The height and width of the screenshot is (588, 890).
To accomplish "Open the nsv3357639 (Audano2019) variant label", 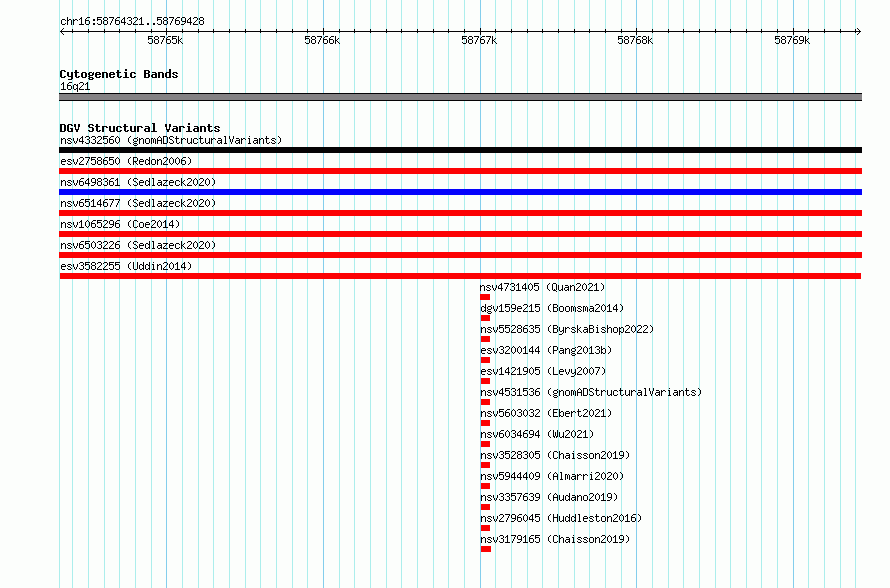I will point(549,497).
